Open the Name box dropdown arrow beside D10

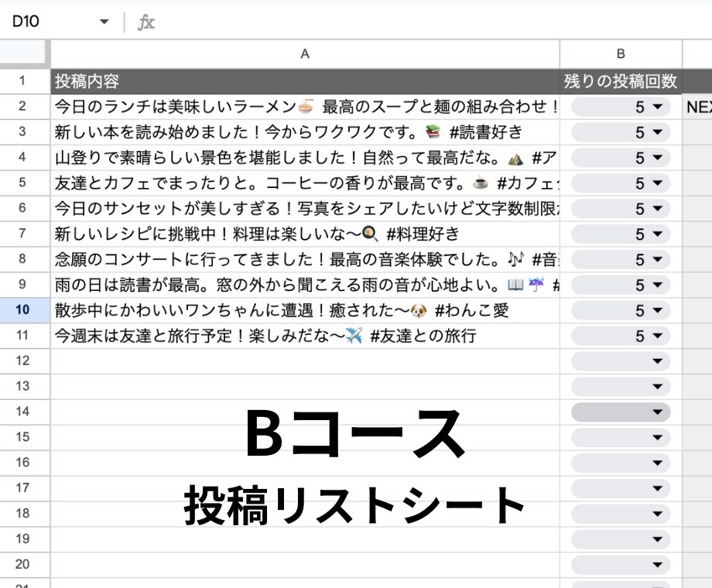tap(104, 22)
